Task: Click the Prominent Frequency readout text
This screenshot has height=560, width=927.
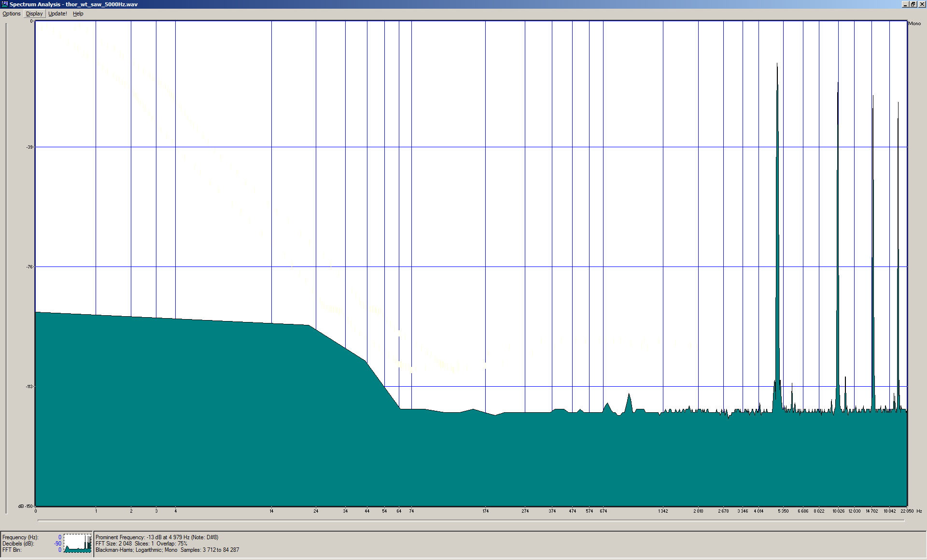Action: pos(157,537)
